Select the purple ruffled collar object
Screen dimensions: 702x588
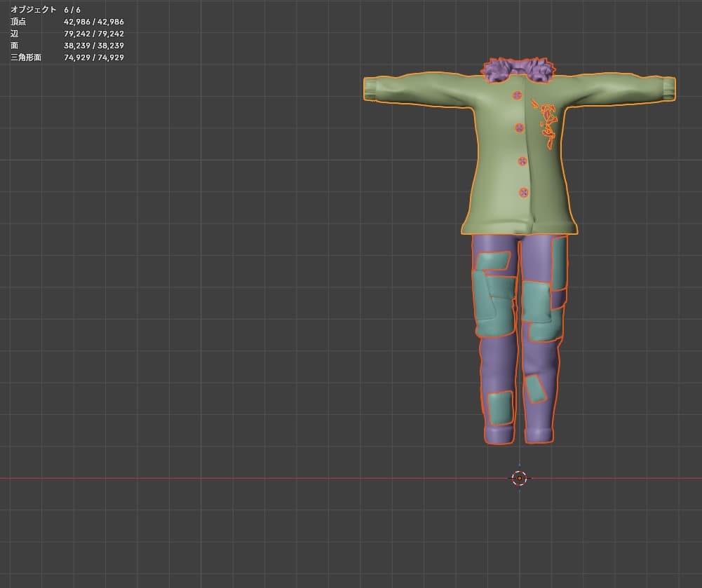click(x=518, y=70)
